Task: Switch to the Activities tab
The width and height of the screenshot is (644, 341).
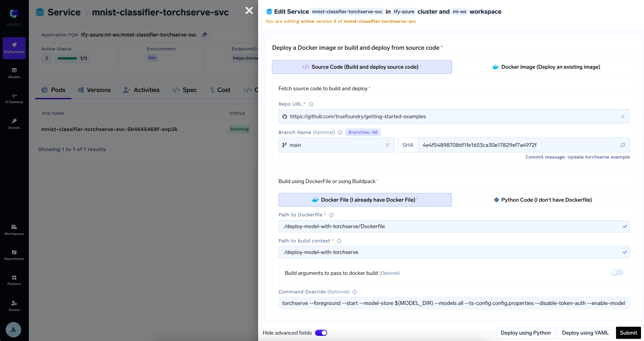Action: [141, 90]
